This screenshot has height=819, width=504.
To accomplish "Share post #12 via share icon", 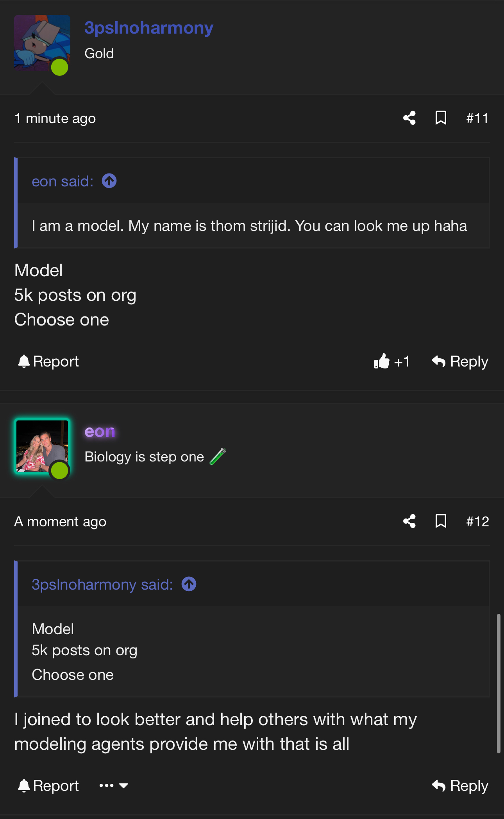I will 409,521.
